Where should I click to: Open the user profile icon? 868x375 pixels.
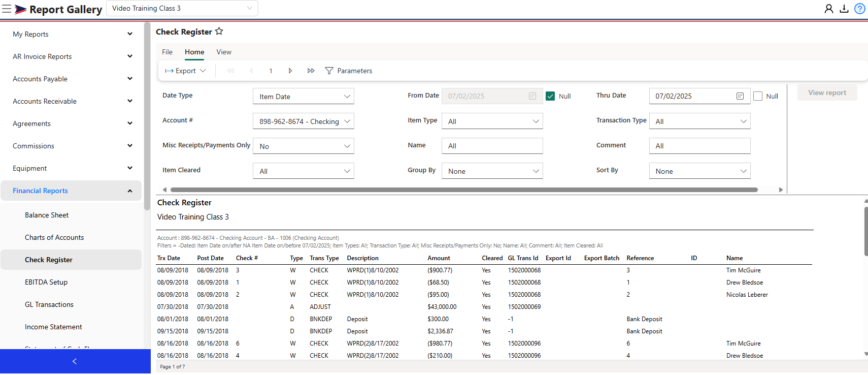coord(829,9)
